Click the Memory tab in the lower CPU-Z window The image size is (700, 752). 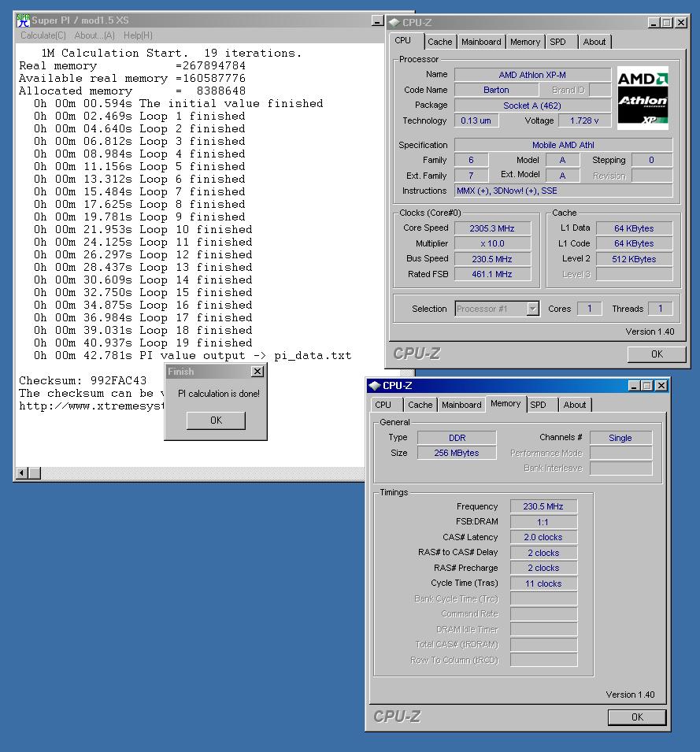506,403
